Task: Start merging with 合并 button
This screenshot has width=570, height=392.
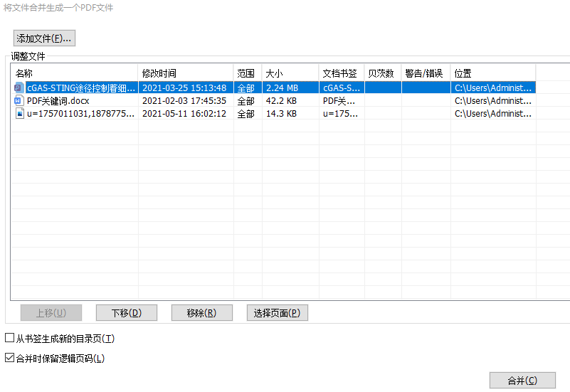Action: (x=522, y=381)
